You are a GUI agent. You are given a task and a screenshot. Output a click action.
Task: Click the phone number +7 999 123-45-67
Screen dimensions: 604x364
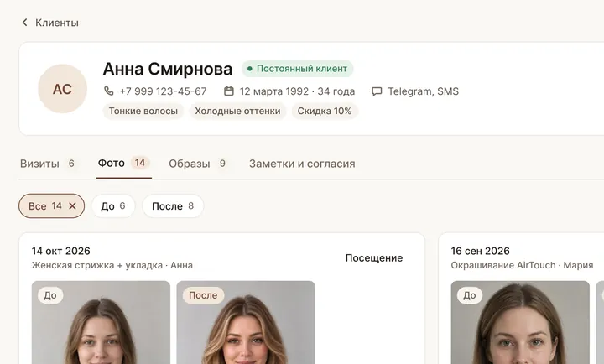coord(164,91)
